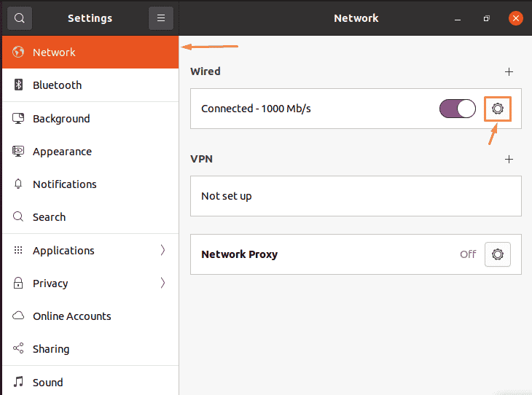Click the Notifications bell icon
Viewport: 532px width, 395px height.
(x=18, y=184)
